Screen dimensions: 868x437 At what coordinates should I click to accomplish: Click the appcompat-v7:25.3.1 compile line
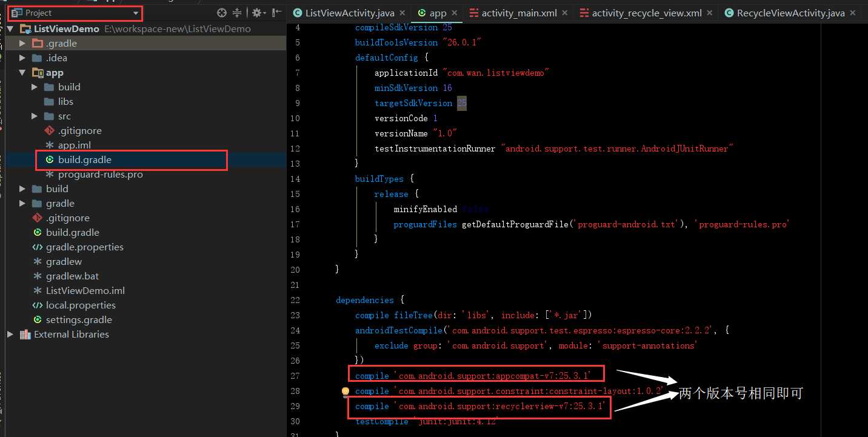tap(473, 376)
